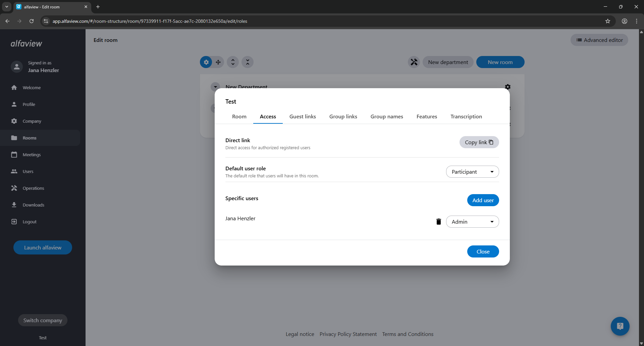The width and height of the screenshot is (644, 346).
Task: Delete Jana Henzler with trash icon
Action: pos(438,222)
